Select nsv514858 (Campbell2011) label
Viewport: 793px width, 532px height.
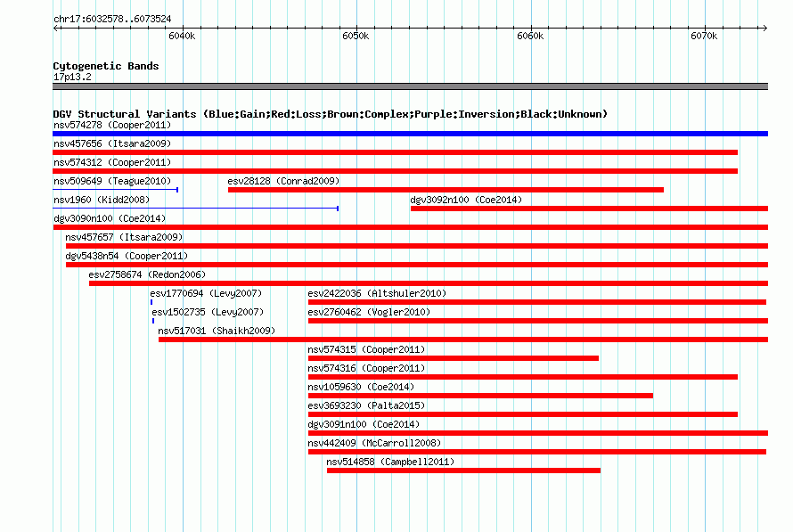point(390,462)
